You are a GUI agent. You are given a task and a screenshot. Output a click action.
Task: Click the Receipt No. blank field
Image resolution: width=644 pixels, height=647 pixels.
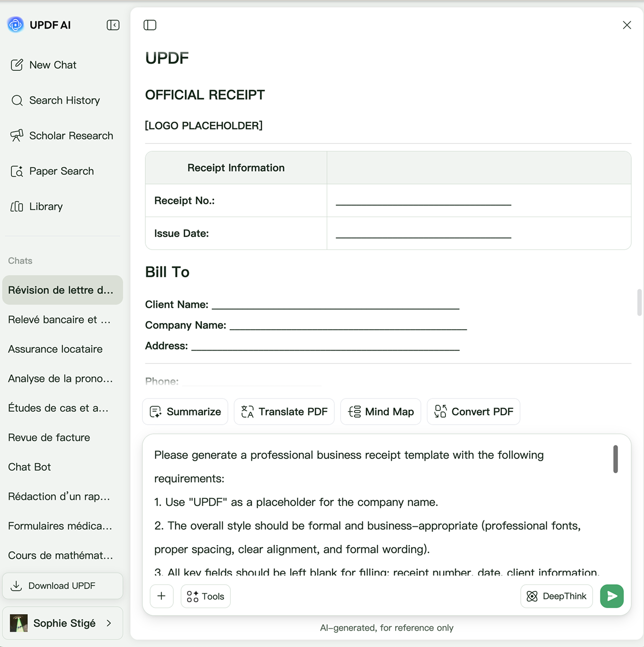click(424, 200)
